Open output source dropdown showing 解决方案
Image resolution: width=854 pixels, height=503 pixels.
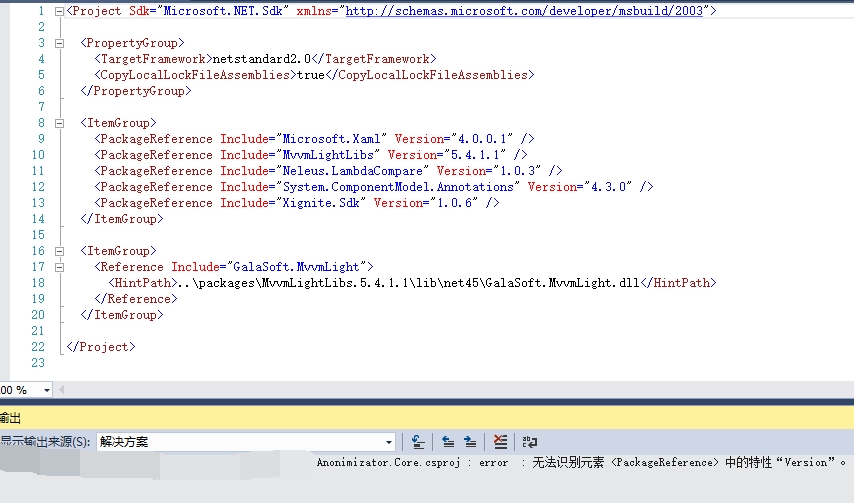(246, 442)
